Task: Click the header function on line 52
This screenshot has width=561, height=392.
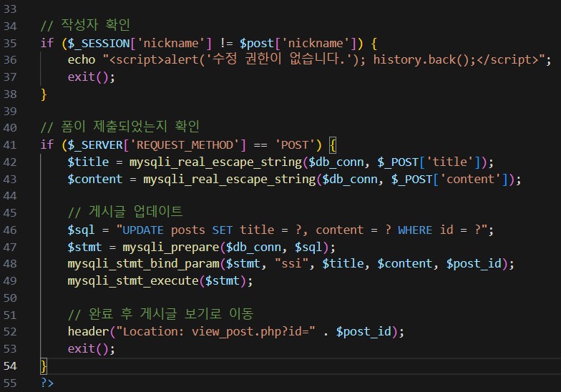Action: [88, 332]
